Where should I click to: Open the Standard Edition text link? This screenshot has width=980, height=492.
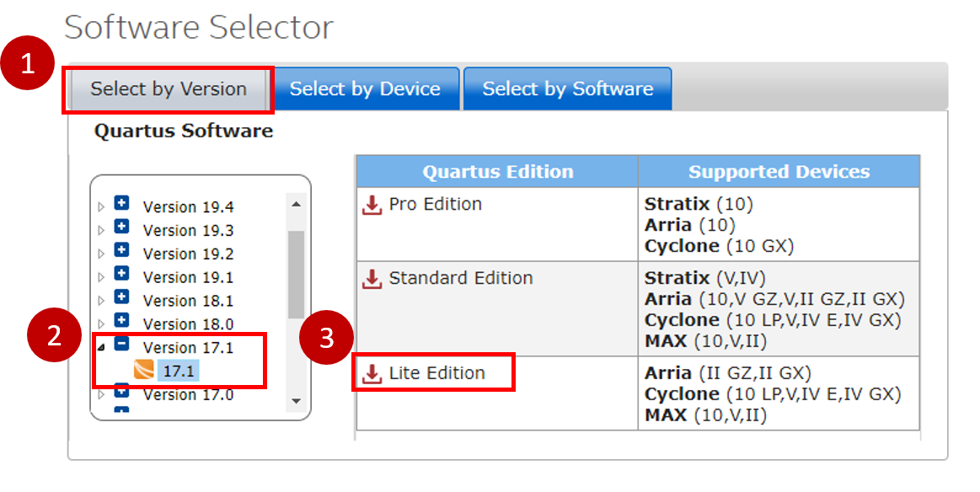coord(460,278)
